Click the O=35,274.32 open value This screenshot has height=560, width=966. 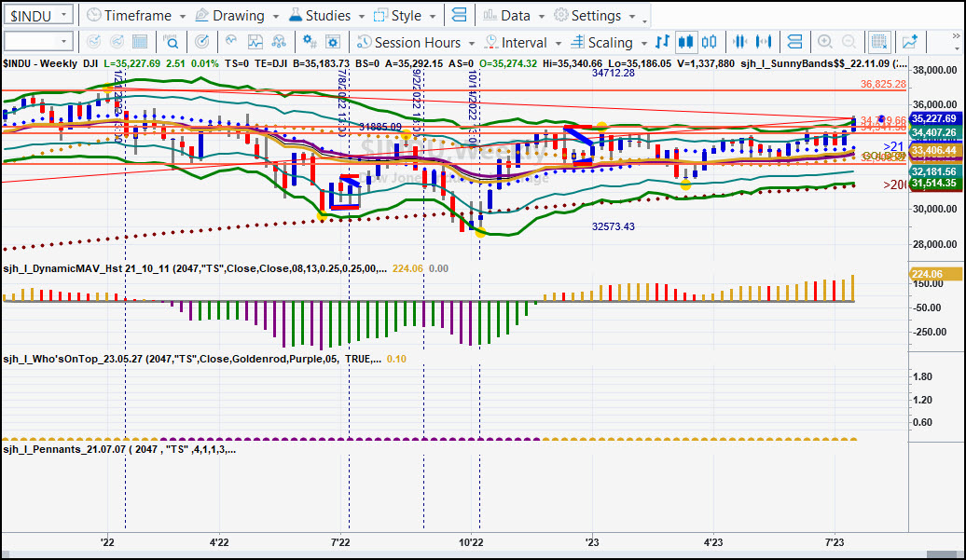click(507, 63)
